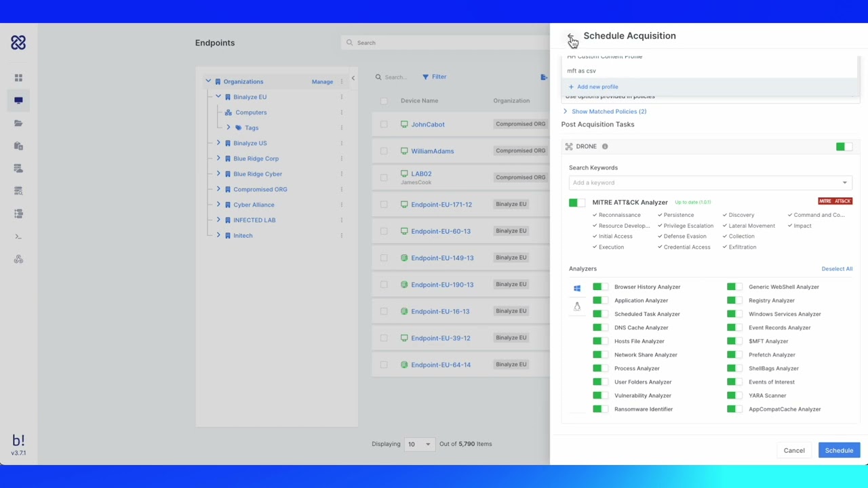The image size is (868, 488).
Task: Toggle the MITRE ATT&CK Analyzer switch
Action: click(x=577, y=203)
